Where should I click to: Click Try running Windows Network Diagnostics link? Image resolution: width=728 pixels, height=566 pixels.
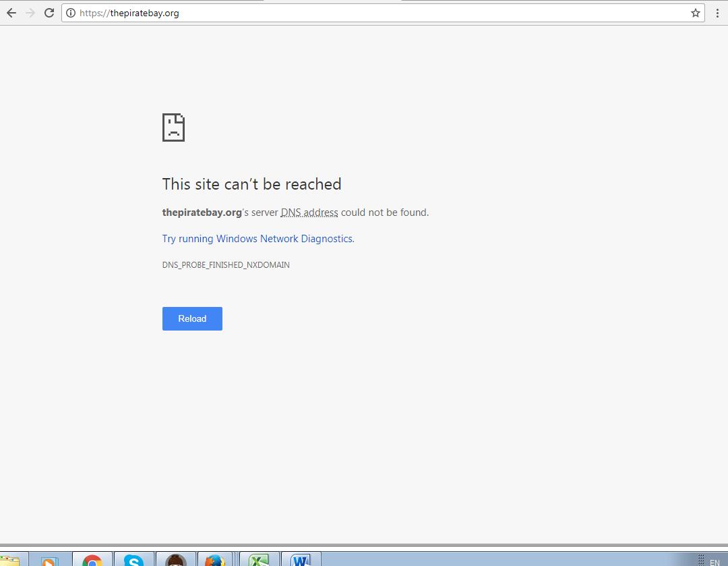[x=258, y=239]
